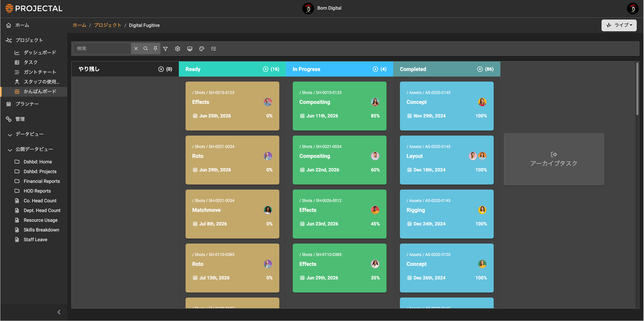Open the Rigging task card
This screenshot has height=321, width=644.
[x=447, y=214]
